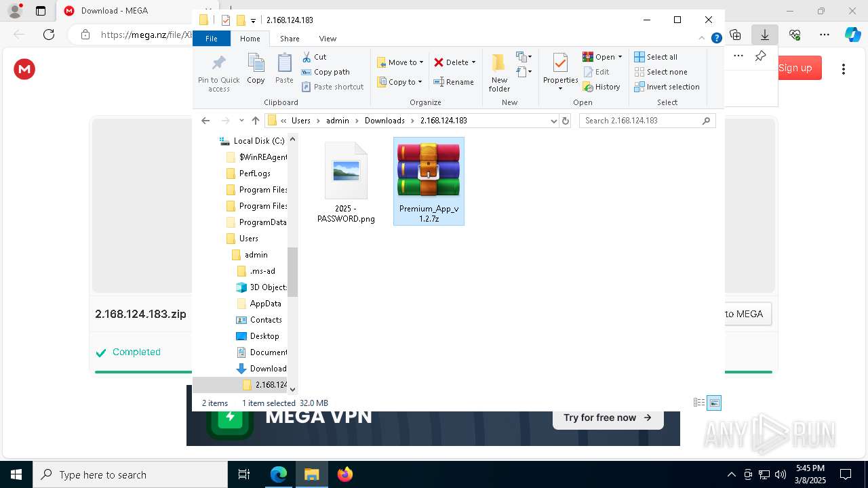Select .ms-ad folder in tree
Screen dimensions: 868x488
coord(256,271)
